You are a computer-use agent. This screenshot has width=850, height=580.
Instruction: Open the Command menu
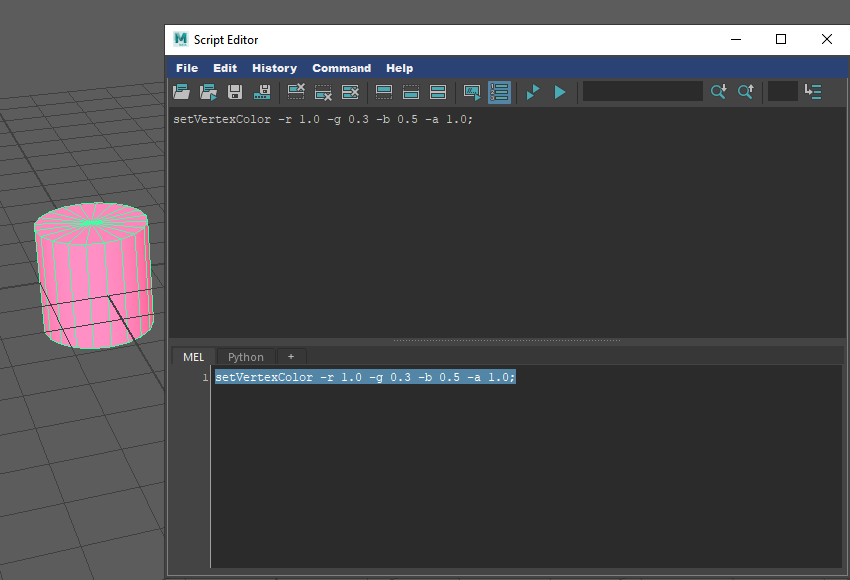(341, 68)
